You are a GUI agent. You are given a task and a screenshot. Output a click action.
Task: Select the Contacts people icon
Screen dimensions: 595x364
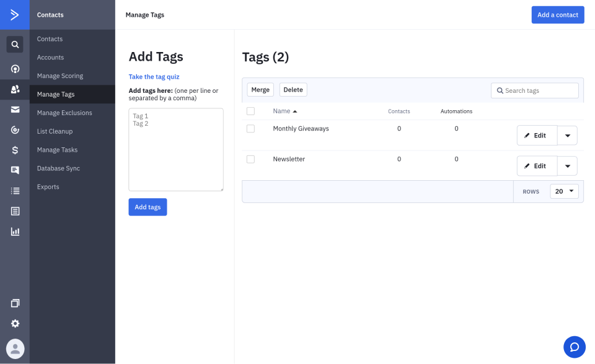click(x=15, y=90)
